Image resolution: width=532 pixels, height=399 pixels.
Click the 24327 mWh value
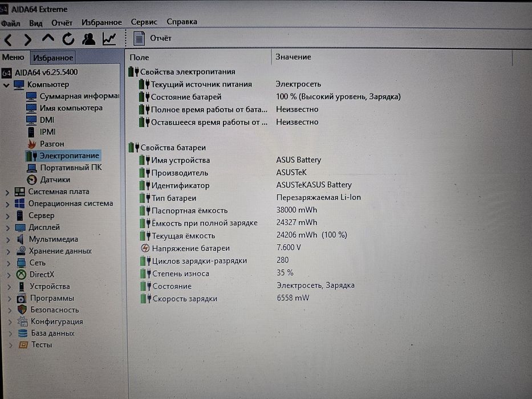(297, 222)
